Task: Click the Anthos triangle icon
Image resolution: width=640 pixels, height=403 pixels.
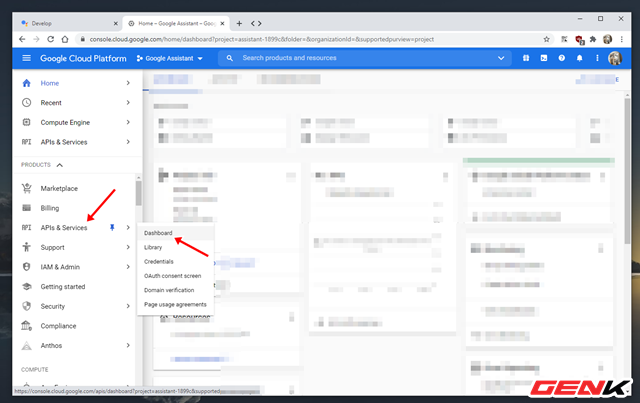Action: [x=27, y=346]
